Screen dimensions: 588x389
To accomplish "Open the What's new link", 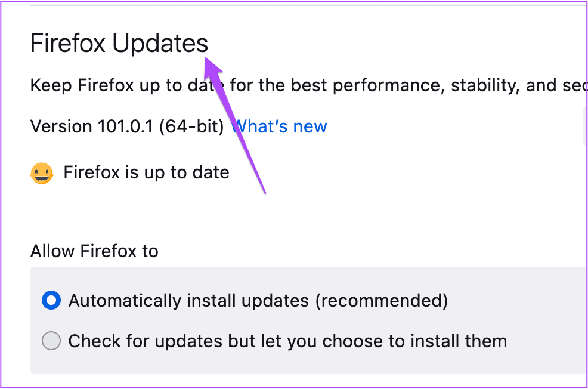I will click(x=280, y=126).
